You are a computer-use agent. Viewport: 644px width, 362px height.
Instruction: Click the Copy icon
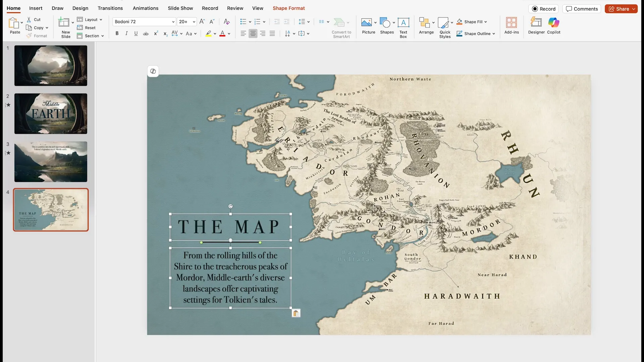(29, 28)
